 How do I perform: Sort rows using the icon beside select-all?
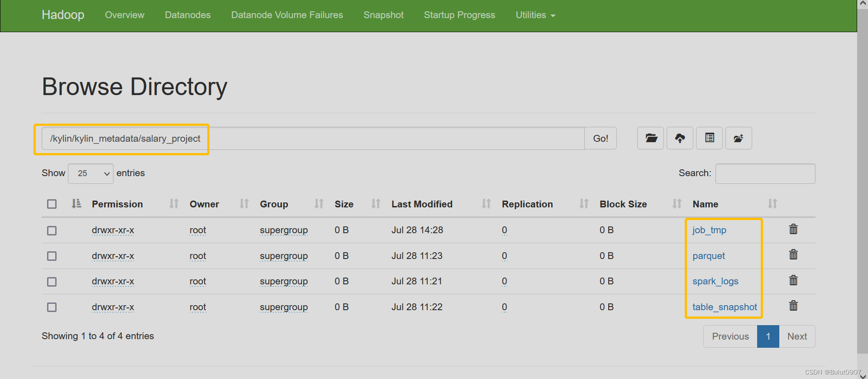76,204
